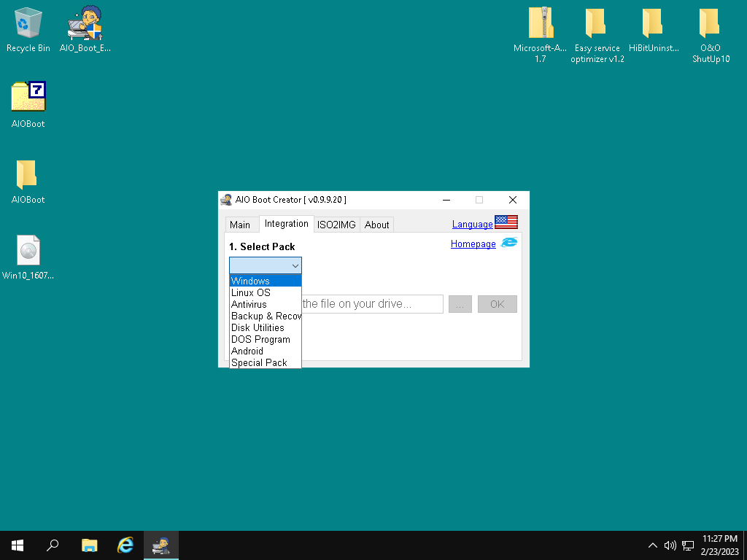Select the AIO_Boot_Extractor desktop icon

pos(85,29)
